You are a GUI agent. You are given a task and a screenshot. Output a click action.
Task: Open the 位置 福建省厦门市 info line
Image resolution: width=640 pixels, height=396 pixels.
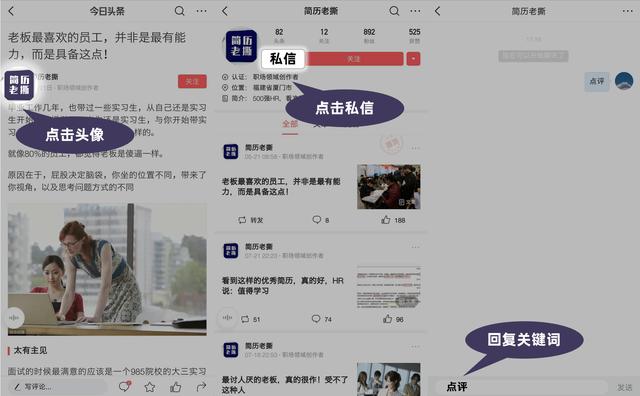pos(257,87)
